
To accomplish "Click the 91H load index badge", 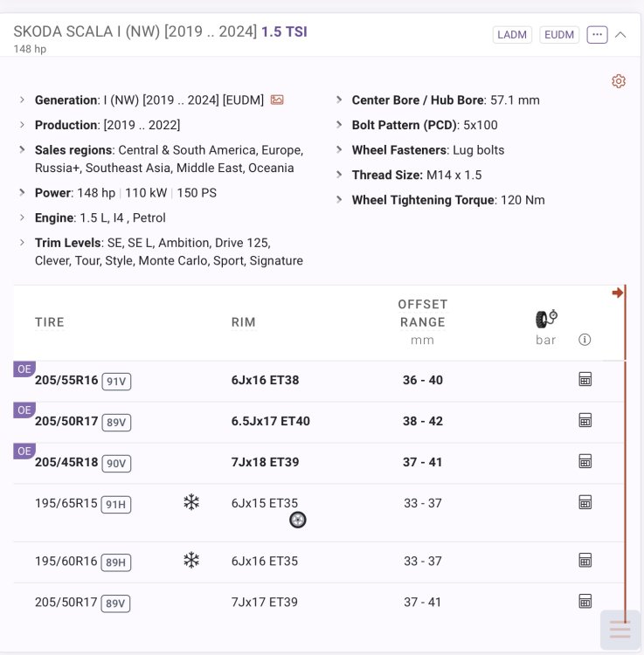I will [115, 504].
